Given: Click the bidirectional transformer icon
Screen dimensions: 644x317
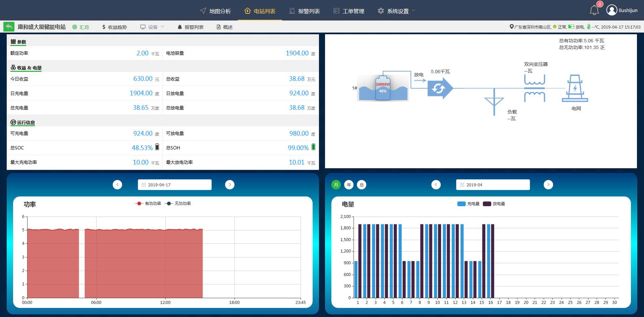Looking at the screenshot, I should click(x=534, y=88).
